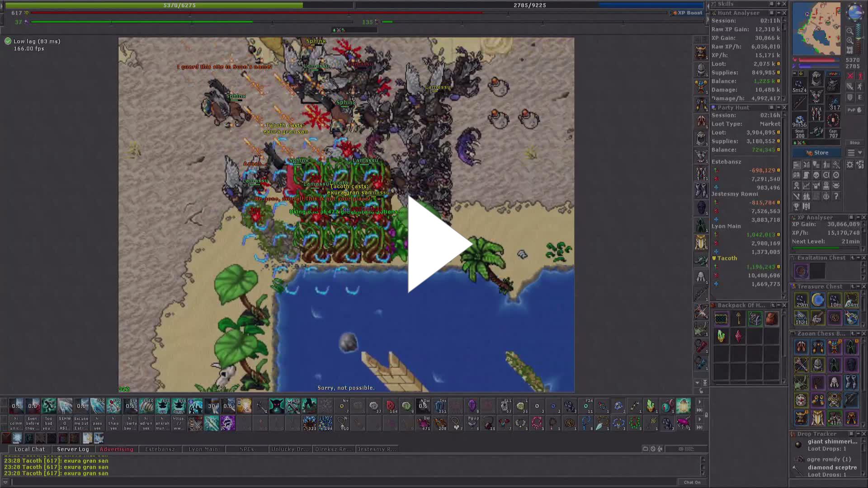Switch to Server Log tab
Viewport: 868px width, 488px height.
[x=73, y=449]
